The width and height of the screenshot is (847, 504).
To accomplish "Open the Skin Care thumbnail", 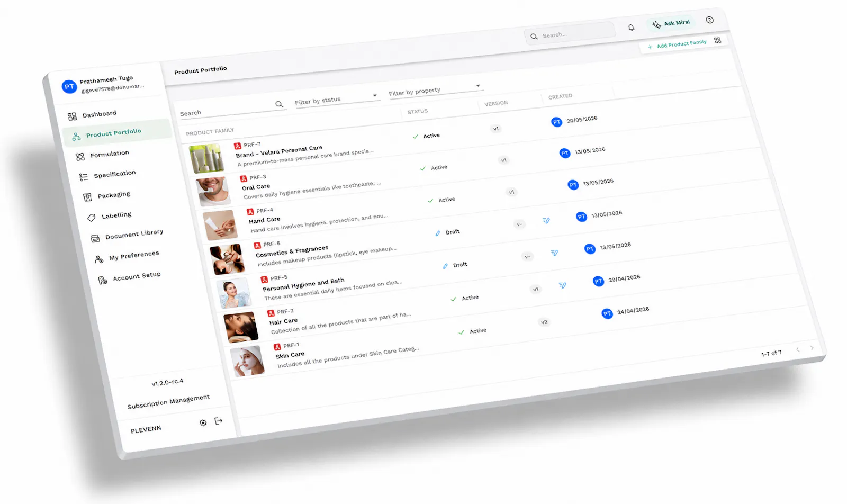I will [248, 361].
